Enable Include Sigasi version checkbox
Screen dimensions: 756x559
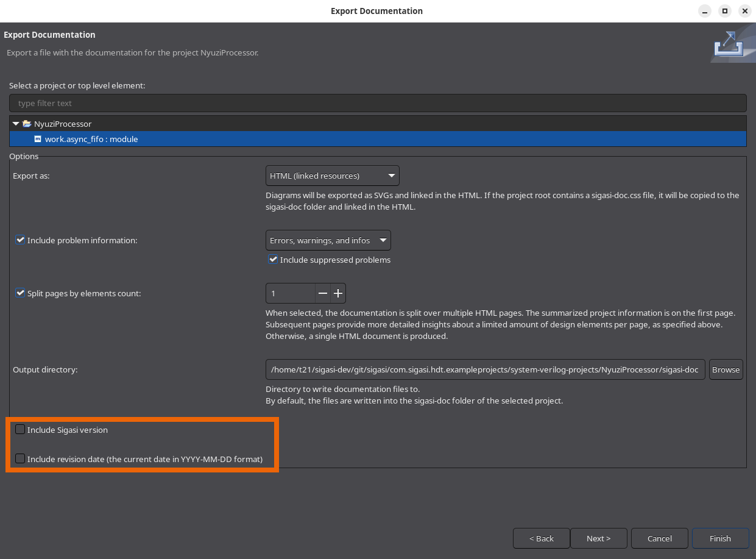click(20, 430)
